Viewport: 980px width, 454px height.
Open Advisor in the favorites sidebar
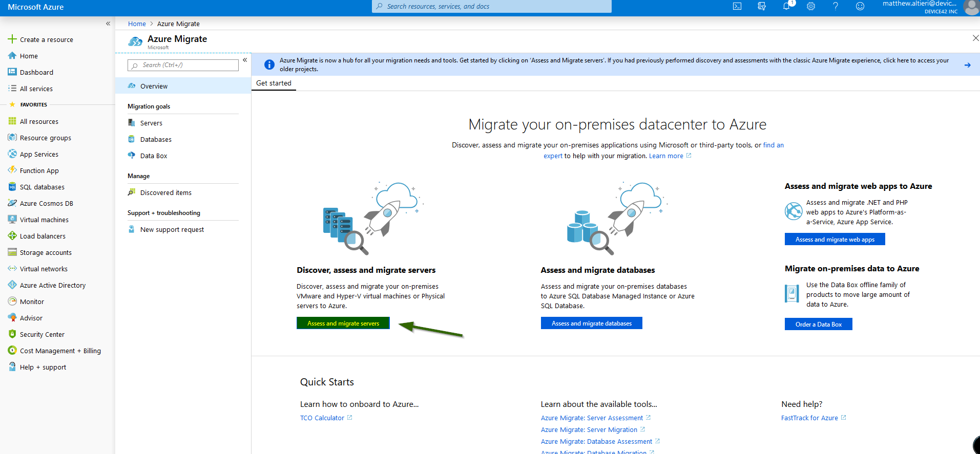click(31, 318)
